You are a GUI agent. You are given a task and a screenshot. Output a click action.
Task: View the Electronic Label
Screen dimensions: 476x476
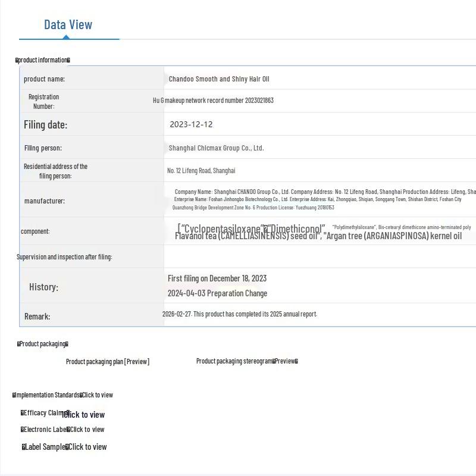pyautogui.click(x=87, y=430)
